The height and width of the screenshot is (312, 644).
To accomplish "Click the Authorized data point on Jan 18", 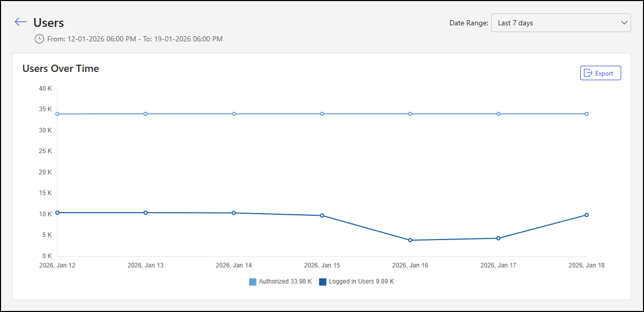I will click(586, 114).
